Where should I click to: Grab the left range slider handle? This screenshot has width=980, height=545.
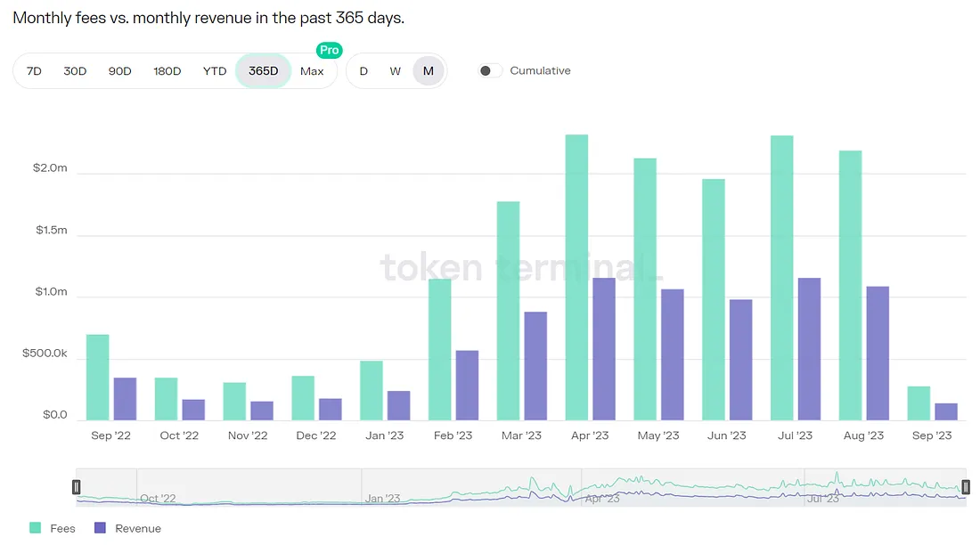tap(77, 487)
